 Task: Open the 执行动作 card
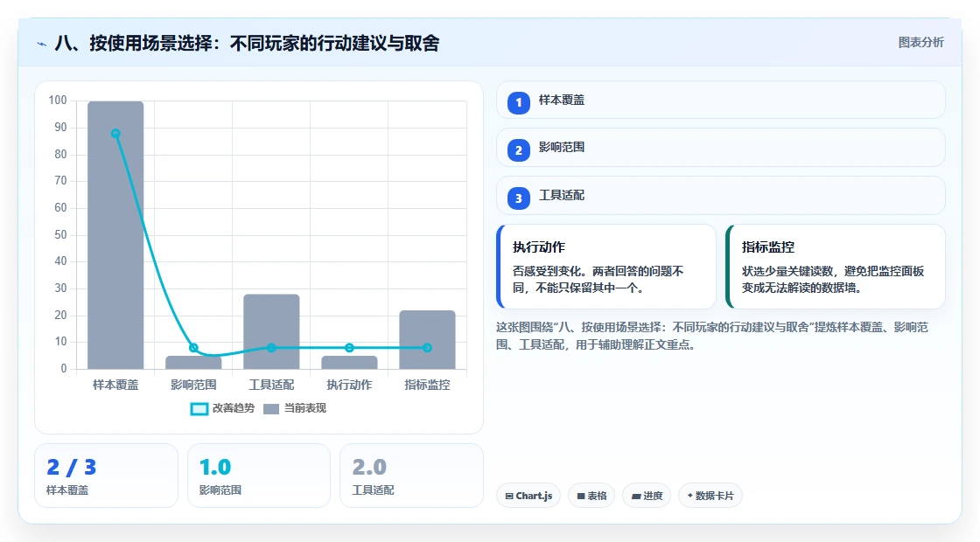point(606,267)
